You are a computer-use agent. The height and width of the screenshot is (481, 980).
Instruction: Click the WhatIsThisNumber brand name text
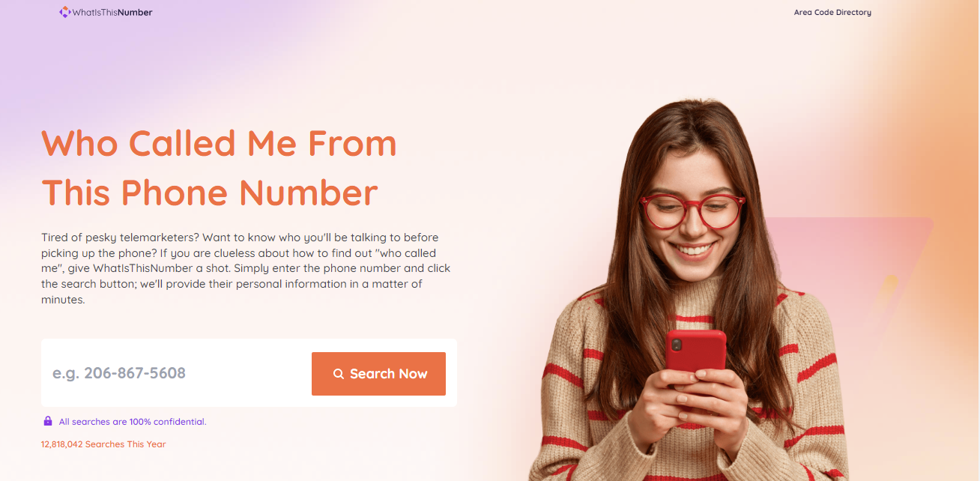point(112,13)
